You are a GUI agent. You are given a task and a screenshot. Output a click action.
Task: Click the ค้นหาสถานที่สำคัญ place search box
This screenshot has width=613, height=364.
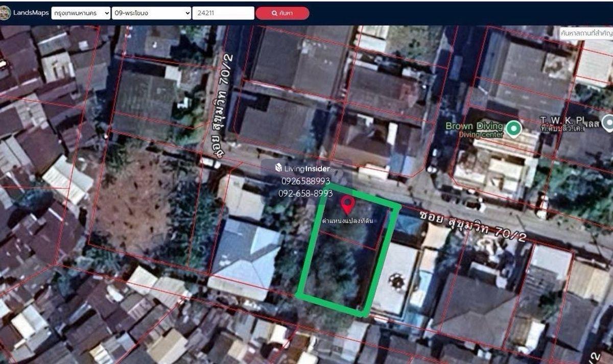click(586, 33)
